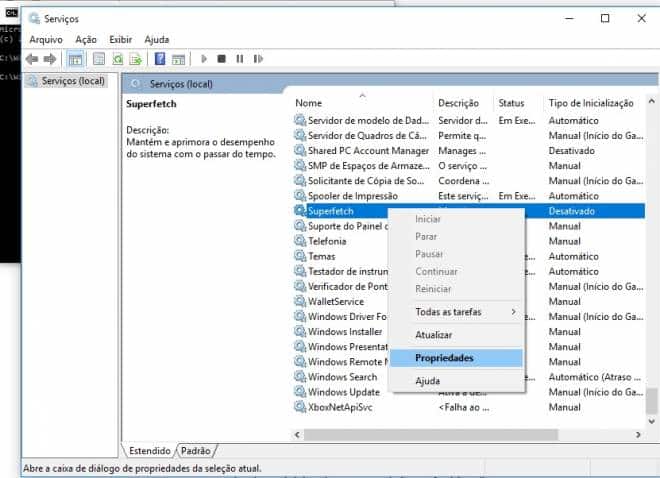Click gear icon of Spooler de Impressão
This screenshot has width=660, height=478.
[x=300, y=196]
